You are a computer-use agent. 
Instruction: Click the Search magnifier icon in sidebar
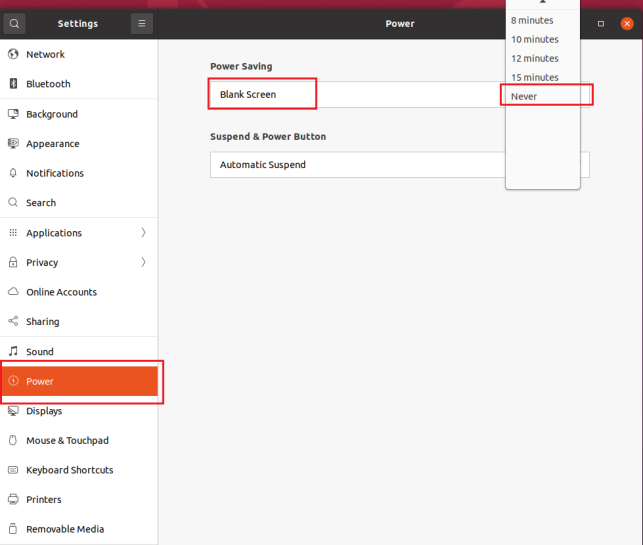(x=13, y=203)
